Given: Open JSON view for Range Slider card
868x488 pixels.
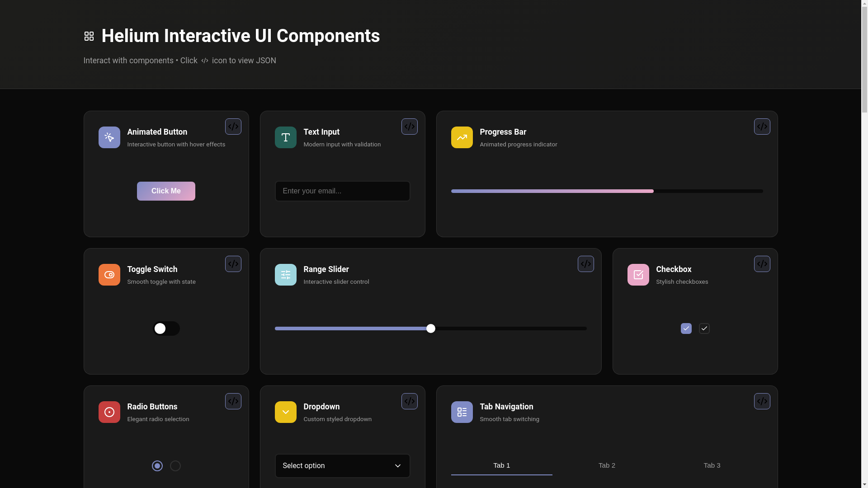Looking at the screenshot, I should [x=586, y=264].
